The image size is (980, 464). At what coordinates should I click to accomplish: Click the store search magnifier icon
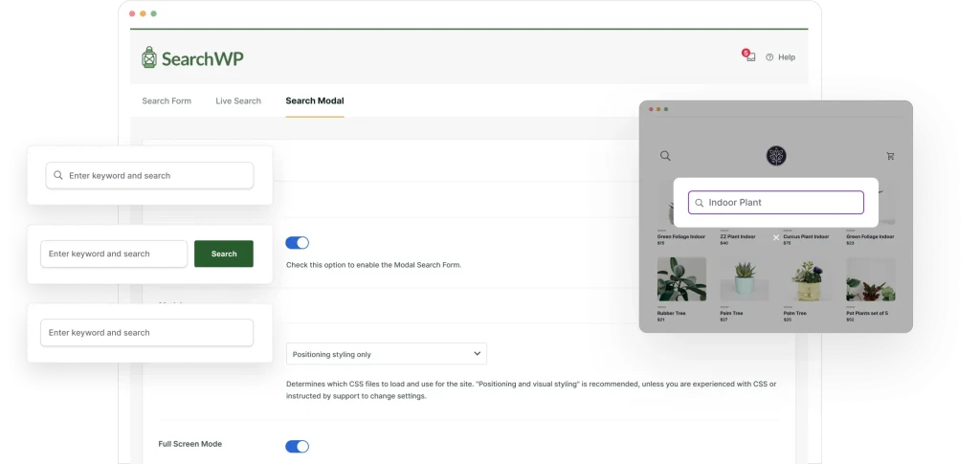(665, 156)
